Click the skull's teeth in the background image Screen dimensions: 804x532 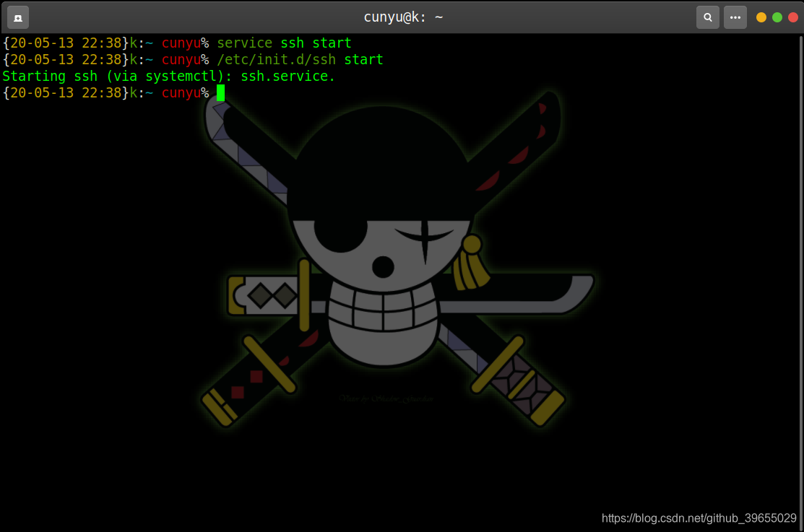pos(381,311)
